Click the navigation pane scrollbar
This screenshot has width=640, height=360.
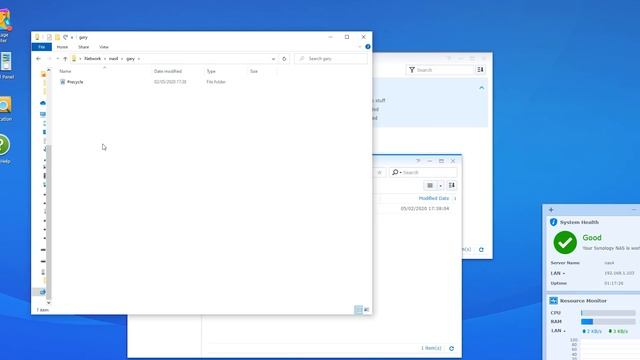coord(49,222)
